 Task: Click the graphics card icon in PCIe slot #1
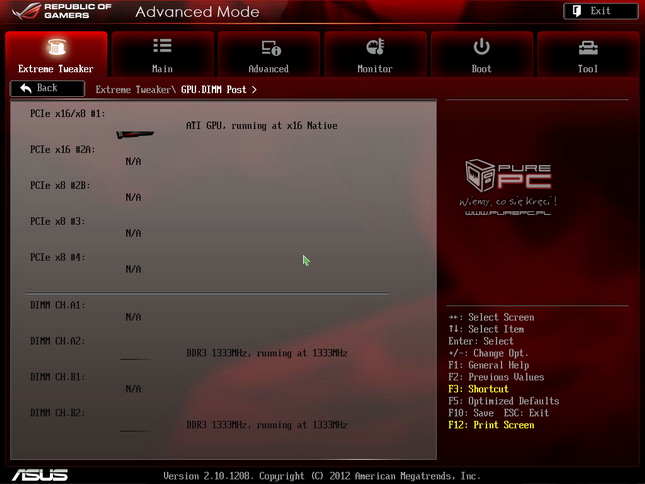pos(134,133)
